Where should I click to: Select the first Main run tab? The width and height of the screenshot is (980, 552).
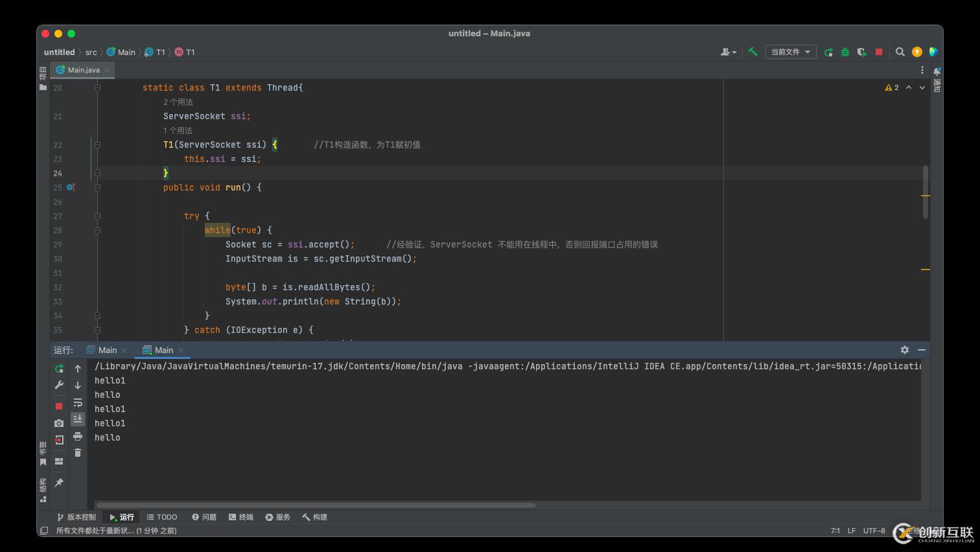[x=107, y=350]
